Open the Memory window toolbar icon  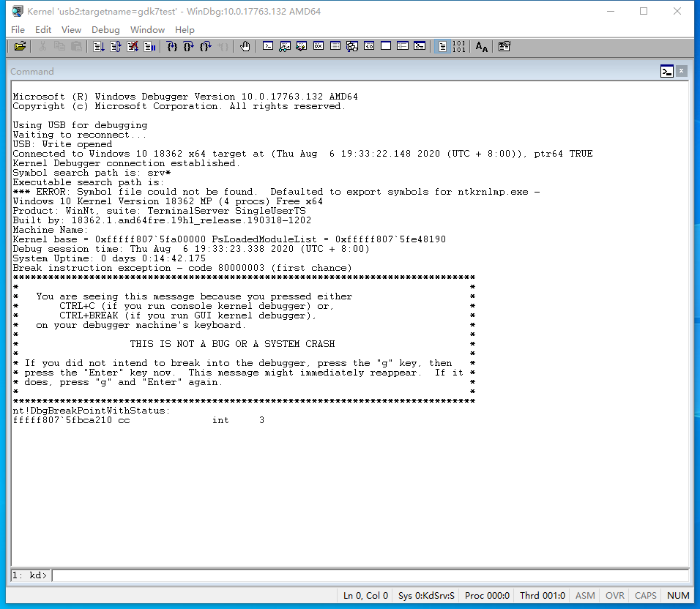(x=335, y=46)
